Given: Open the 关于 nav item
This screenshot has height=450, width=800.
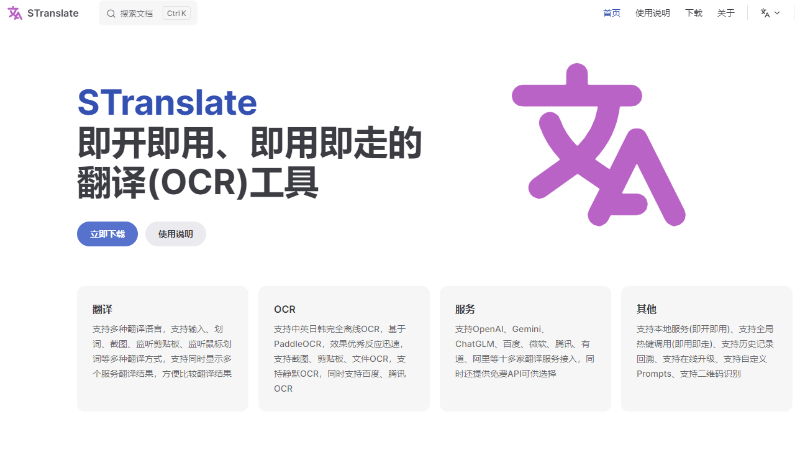Looking at the screenshot, I should (x=726, y=13).
